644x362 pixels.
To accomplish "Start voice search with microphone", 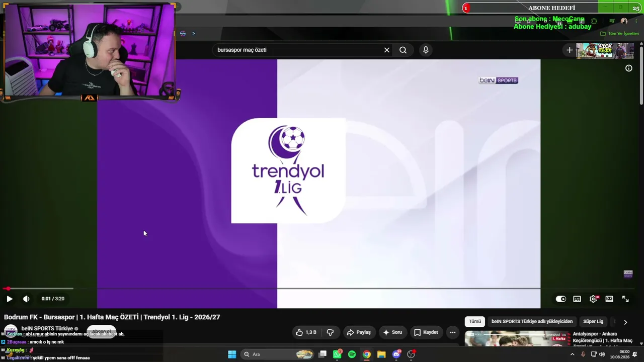I will coord(426,50).
